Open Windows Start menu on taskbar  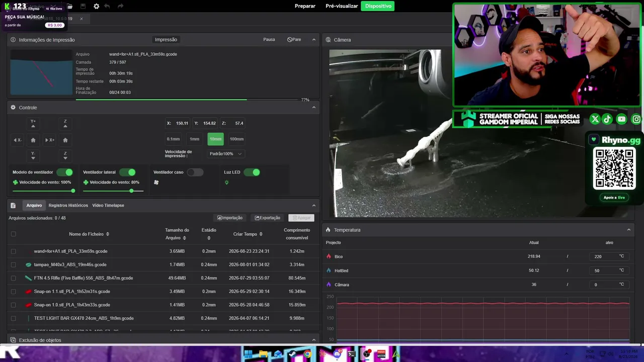point(248,354)
